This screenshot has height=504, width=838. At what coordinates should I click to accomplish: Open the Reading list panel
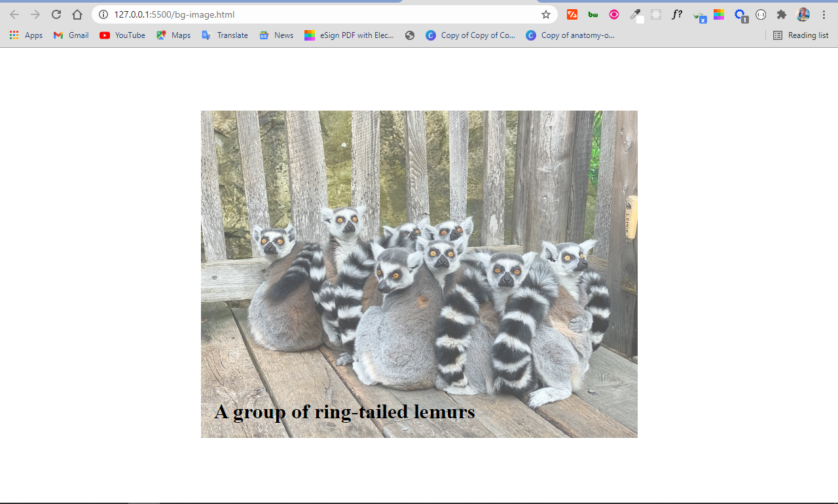[801, 35]
